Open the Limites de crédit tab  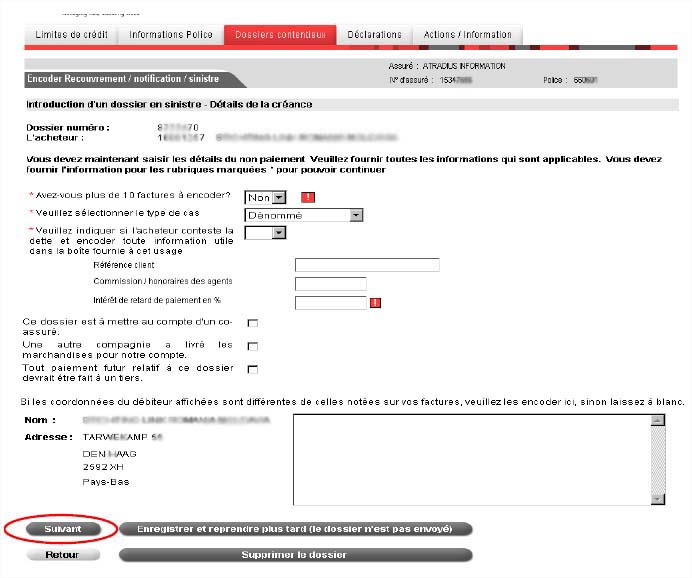pos(71,34)
